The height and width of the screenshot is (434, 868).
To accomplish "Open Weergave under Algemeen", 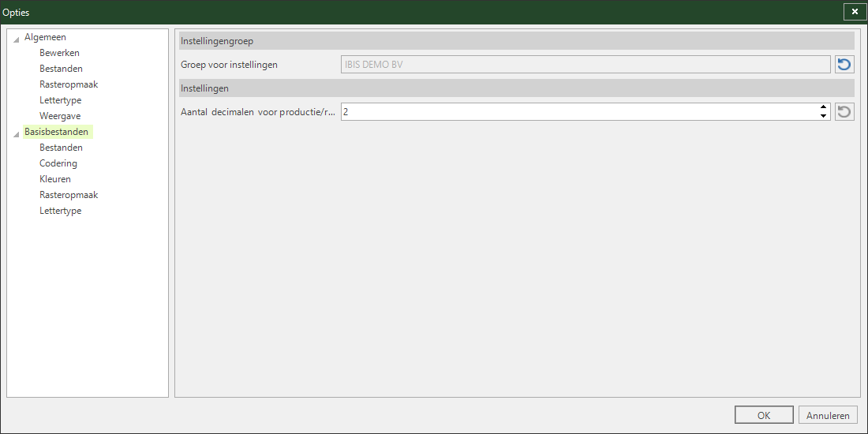I will tap(60, 116).
